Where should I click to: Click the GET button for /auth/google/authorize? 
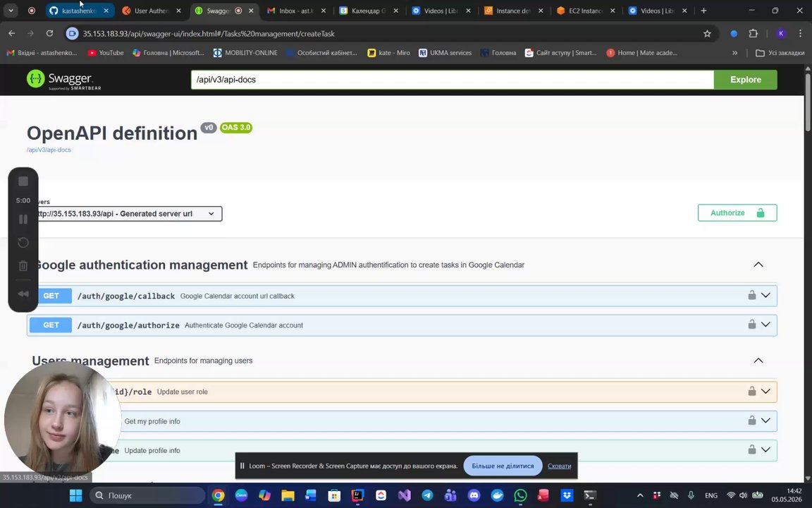(x=51, y=325)
